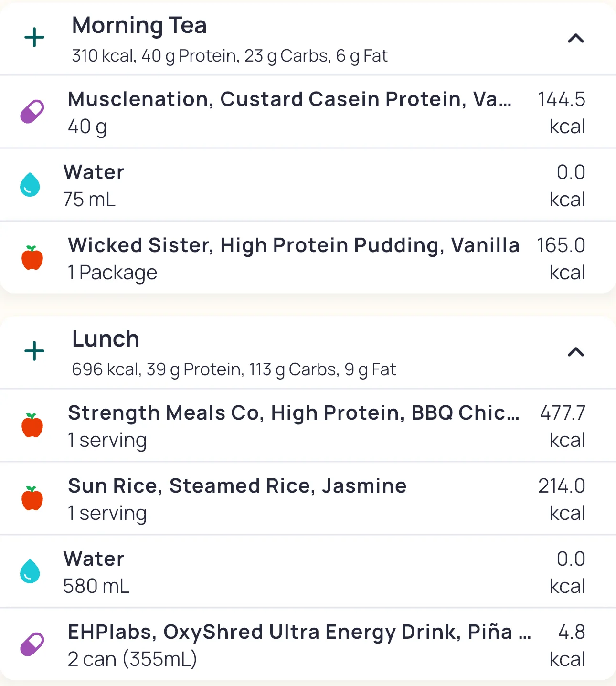
Task: Tap the pill icon for Musclenation Casein
Action: click(32, 112)
